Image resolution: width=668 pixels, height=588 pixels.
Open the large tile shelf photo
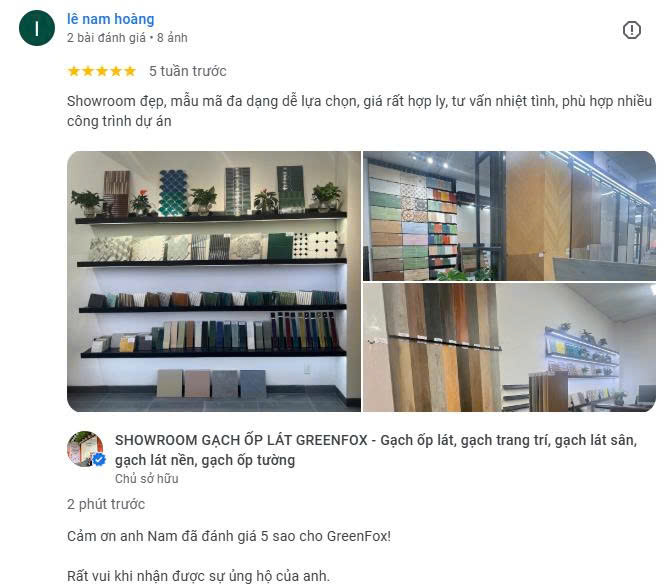[214, 281]
